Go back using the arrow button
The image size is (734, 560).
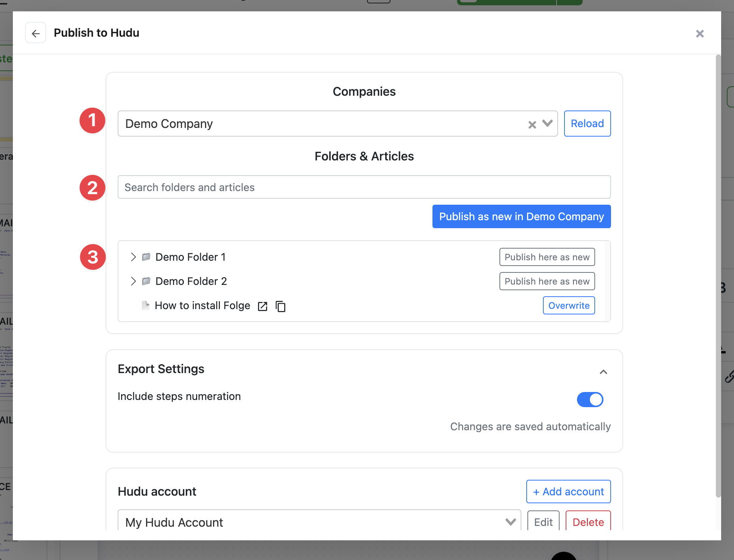[36, 33]
